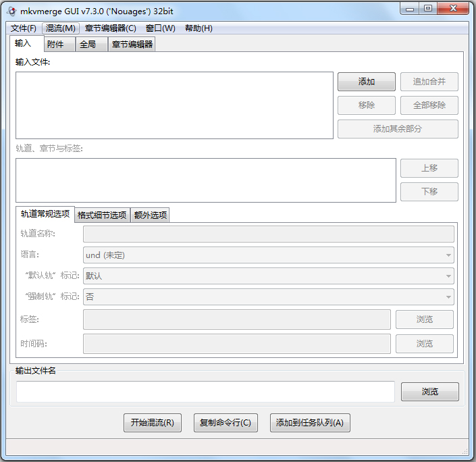
Task: Click inside the 输入文件 list box
Action: 175,105
